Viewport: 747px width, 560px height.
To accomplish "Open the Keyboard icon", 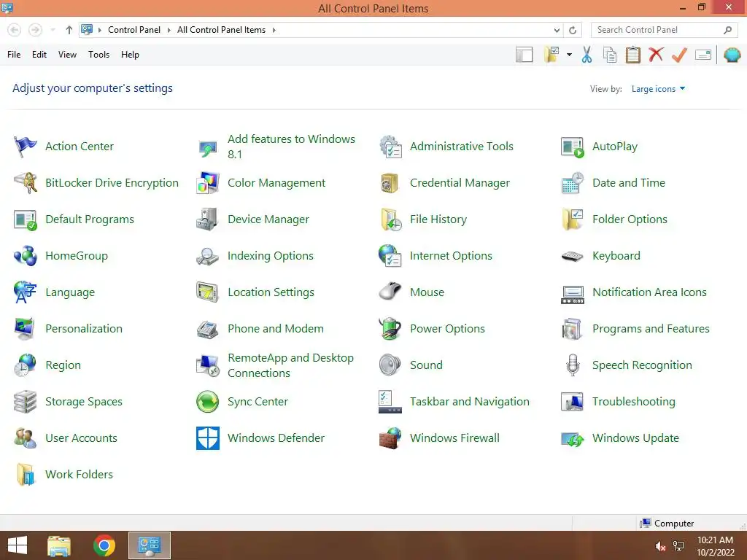I will (572, 256).
